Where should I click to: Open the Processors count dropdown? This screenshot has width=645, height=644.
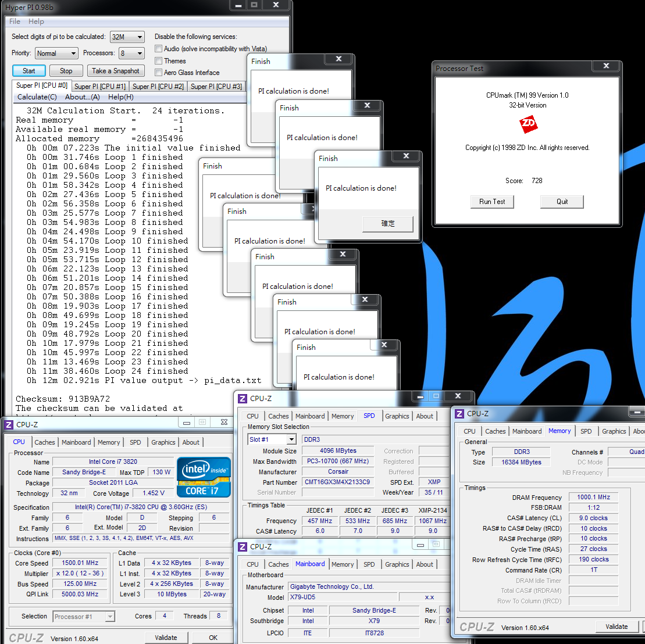[x=131, y=53]
